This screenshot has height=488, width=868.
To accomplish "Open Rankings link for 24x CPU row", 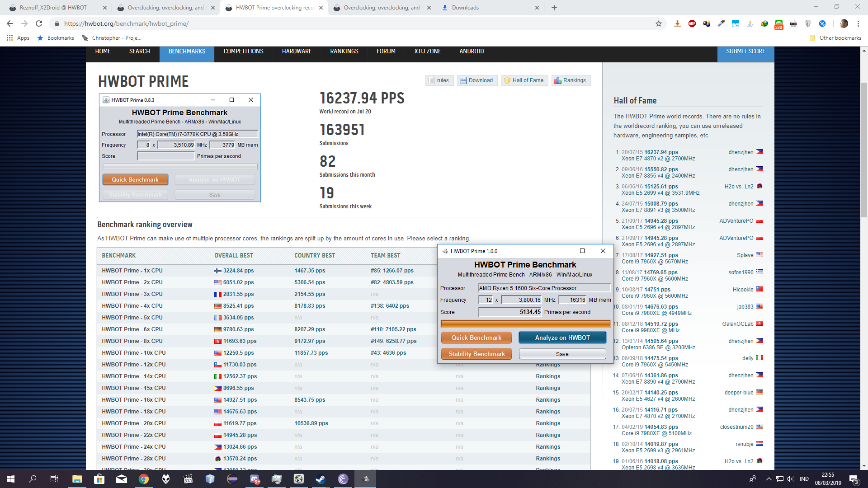I will click(x=547, y=447).
